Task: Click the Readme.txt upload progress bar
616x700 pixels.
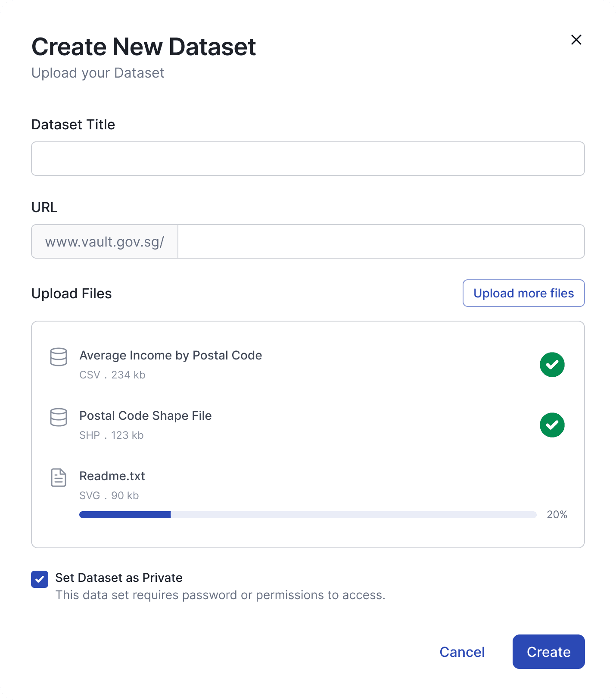Action: (308, 515)
